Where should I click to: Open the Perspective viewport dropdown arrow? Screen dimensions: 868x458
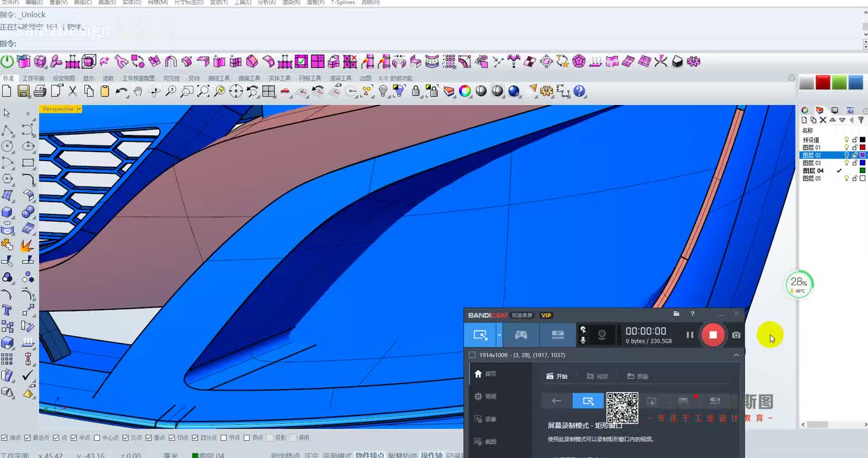[x=79, y=109]
